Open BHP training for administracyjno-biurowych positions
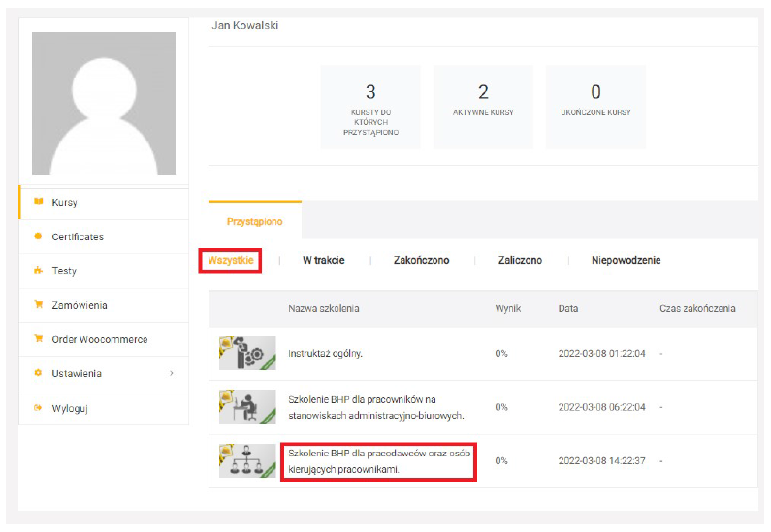The image size is (771, 532). click(375, 407)
